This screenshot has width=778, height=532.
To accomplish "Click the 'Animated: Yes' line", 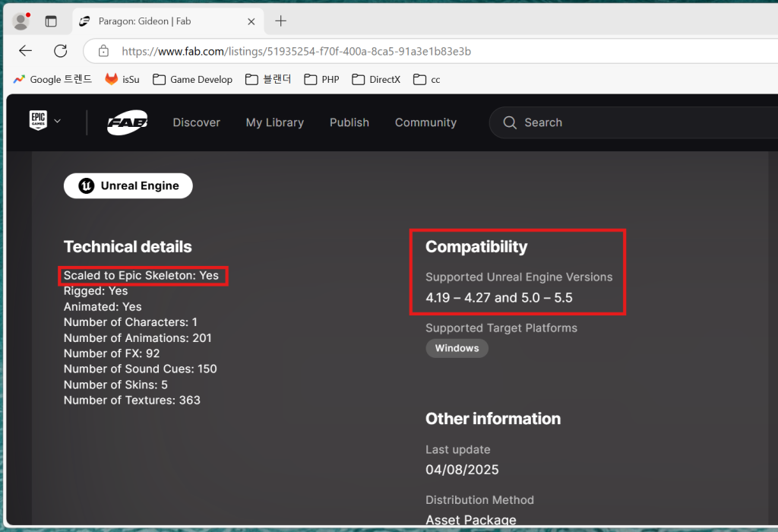I will click(103, 307).
